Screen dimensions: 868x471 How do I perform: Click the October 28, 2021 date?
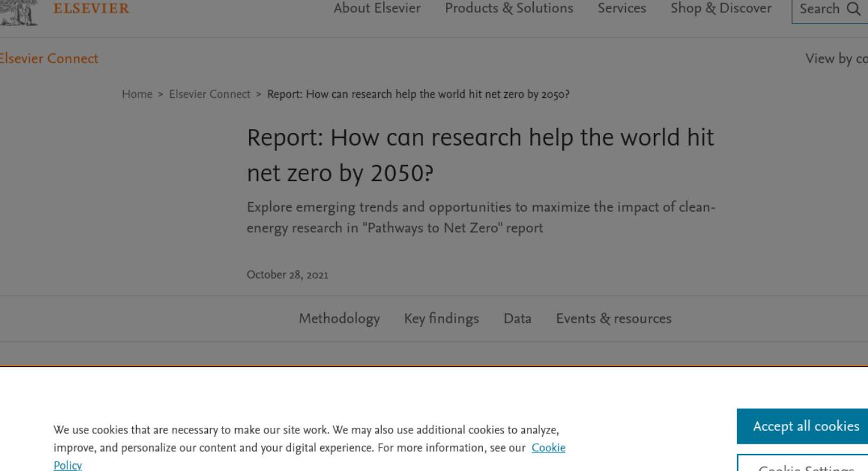pos(287,275)
